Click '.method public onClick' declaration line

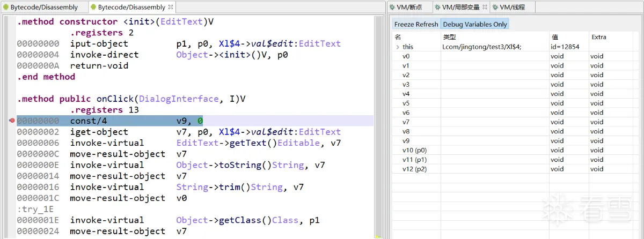(131, 99)
